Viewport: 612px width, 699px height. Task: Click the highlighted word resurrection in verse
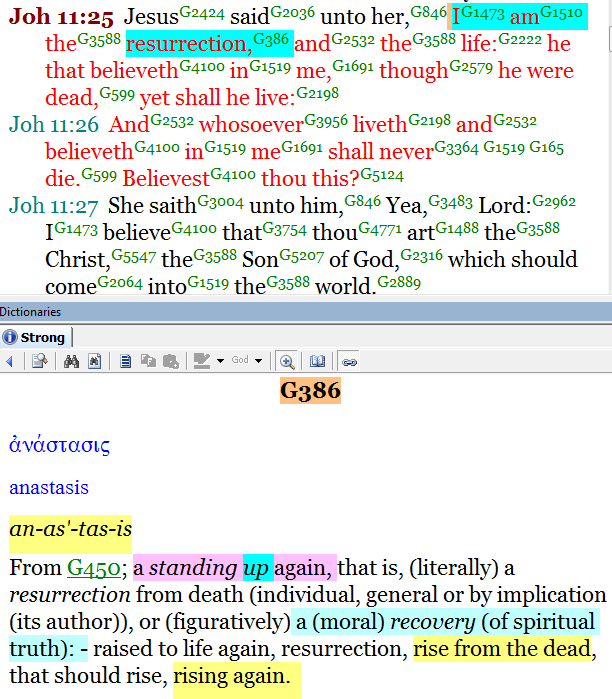coord(189,44)
